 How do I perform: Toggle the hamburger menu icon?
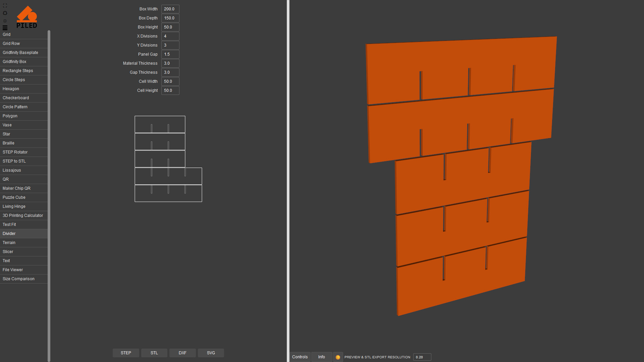[5, 28]
